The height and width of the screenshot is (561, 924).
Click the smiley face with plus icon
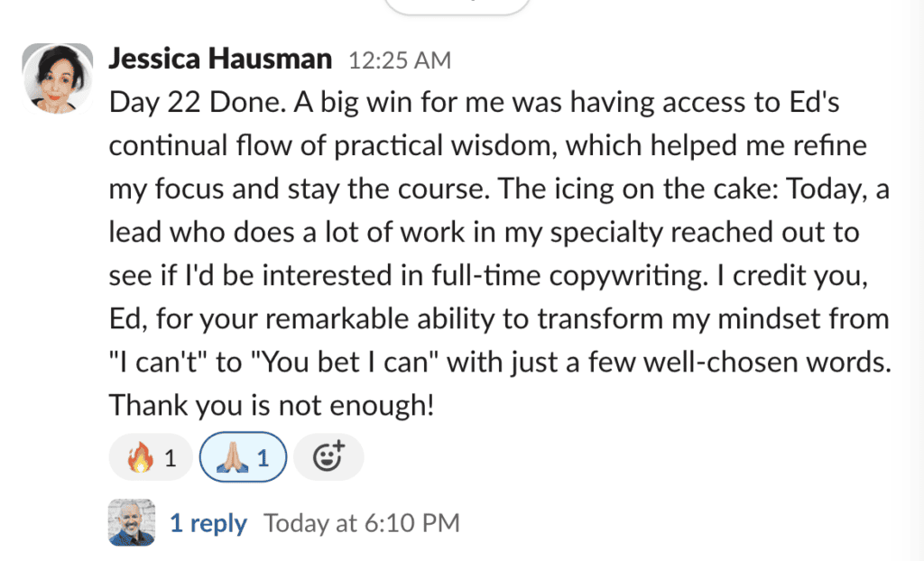tap(328, 456)
